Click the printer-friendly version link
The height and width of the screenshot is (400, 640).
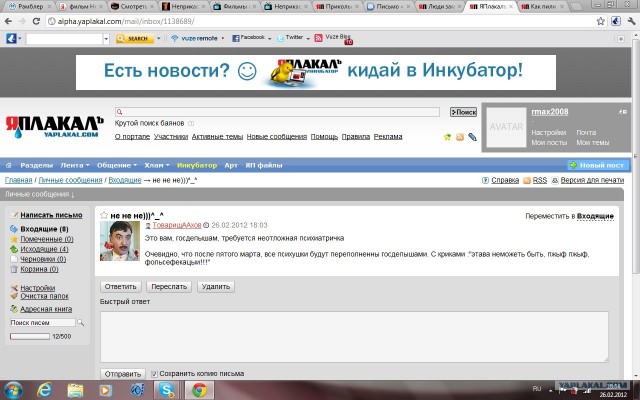pos(591,180)
